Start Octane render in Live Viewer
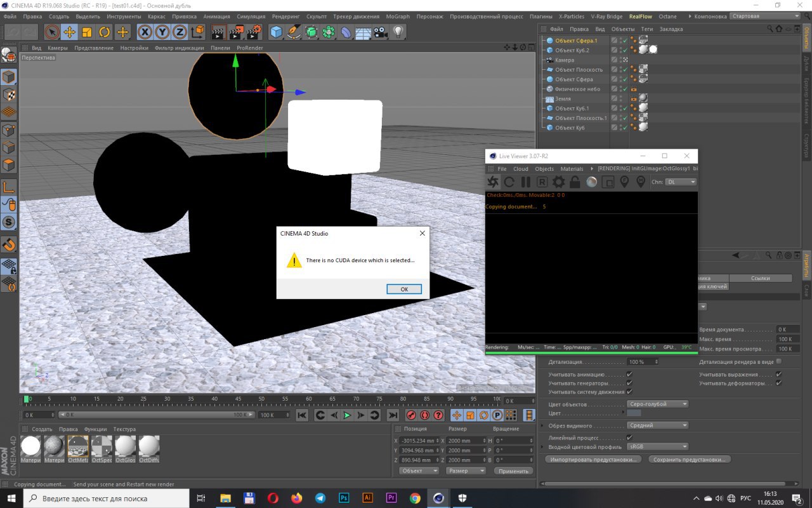This screenshot has height=508, width=812. (x=493, y=182)
